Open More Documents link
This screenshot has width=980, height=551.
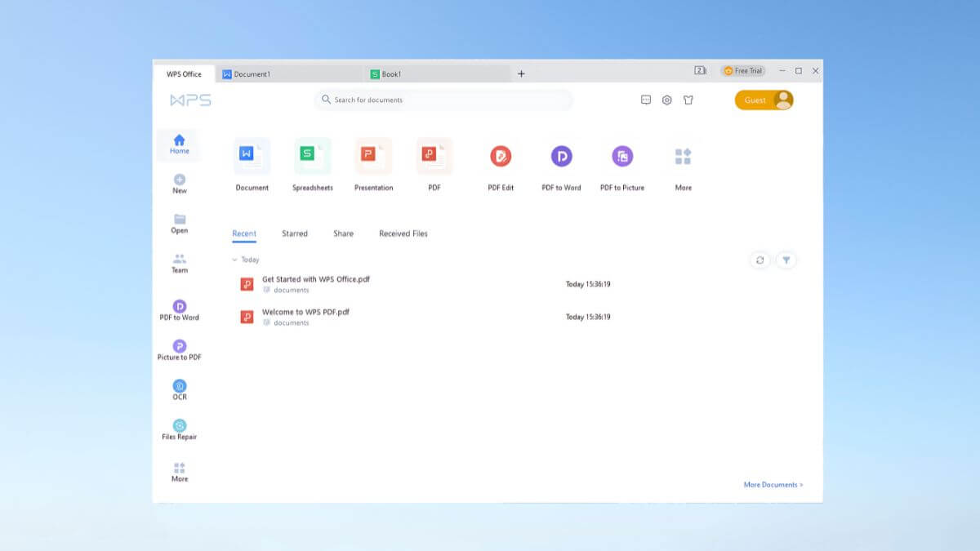tap(772, 484)
